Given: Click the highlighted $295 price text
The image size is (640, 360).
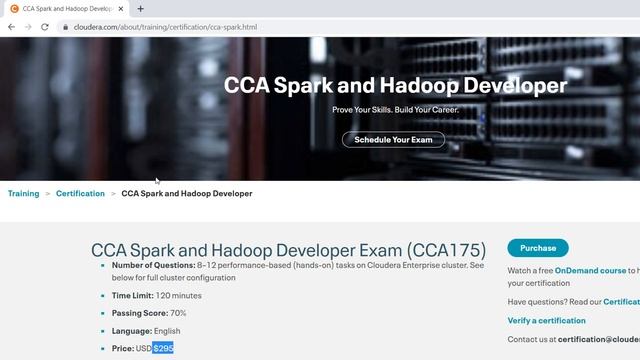Looking at the screenshot, I should [163, 348].
